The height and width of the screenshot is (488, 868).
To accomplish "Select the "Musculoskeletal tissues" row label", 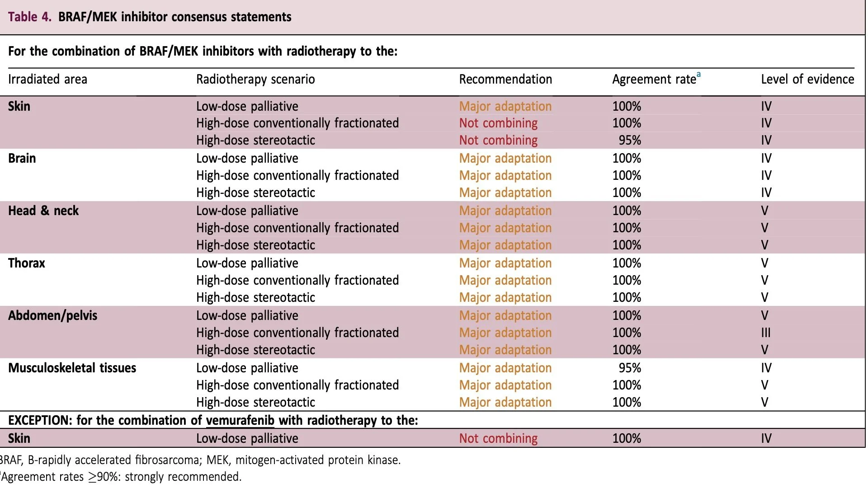I will (x=72, y=368).
